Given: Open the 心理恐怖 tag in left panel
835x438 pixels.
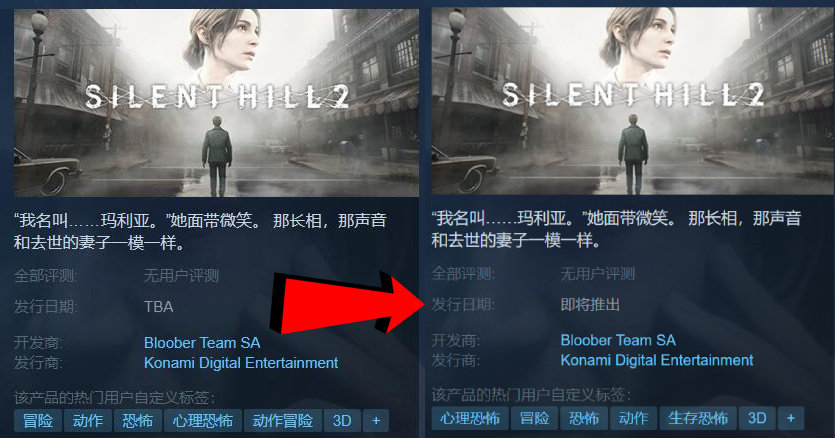Looking at the screenshot, I should 203,420.
